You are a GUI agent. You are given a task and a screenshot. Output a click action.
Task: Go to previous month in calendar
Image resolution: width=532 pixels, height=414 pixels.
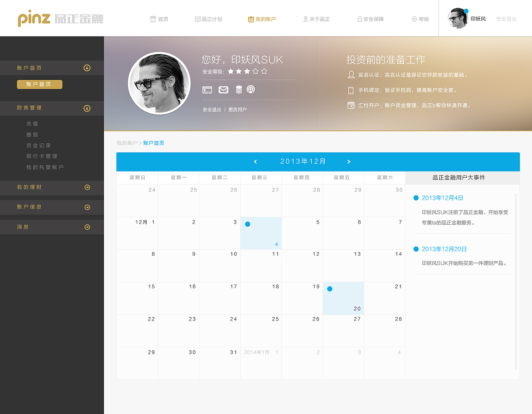[x=255, y=162]
